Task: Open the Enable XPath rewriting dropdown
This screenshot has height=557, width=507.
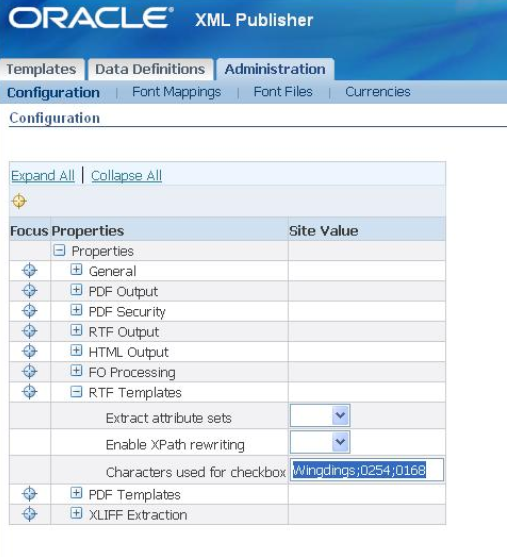Action: pos(320,442)
